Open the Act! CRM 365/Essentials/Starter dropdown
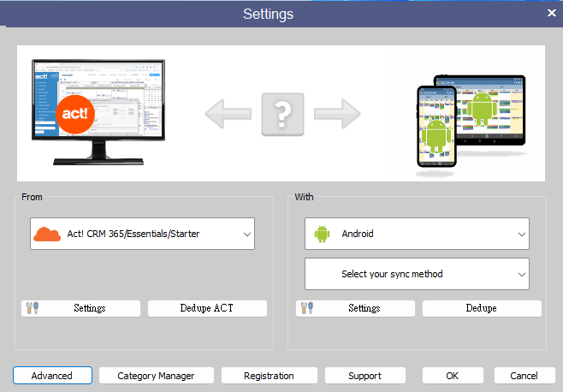563x392 pixels. (x=142, y=234)
